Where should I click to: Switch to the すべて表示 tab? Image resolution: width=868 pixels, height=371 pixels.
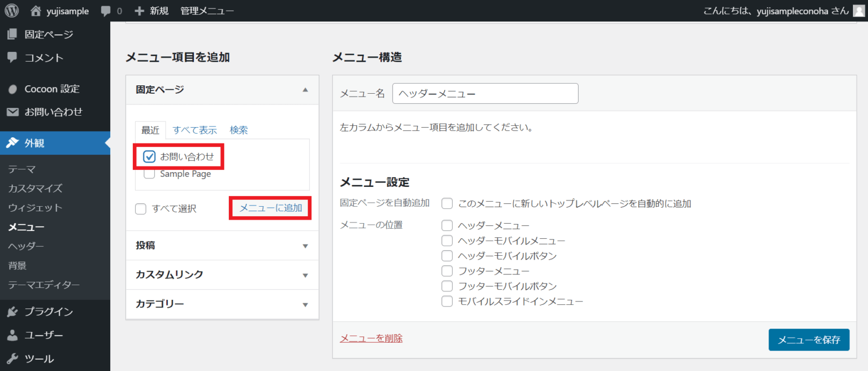click(x=194, y=130)
